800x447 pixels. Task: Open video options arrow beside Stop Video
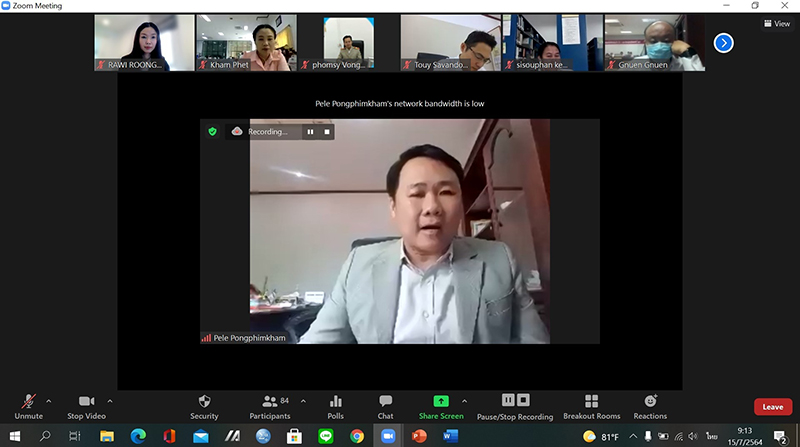[x=110, y=402]
